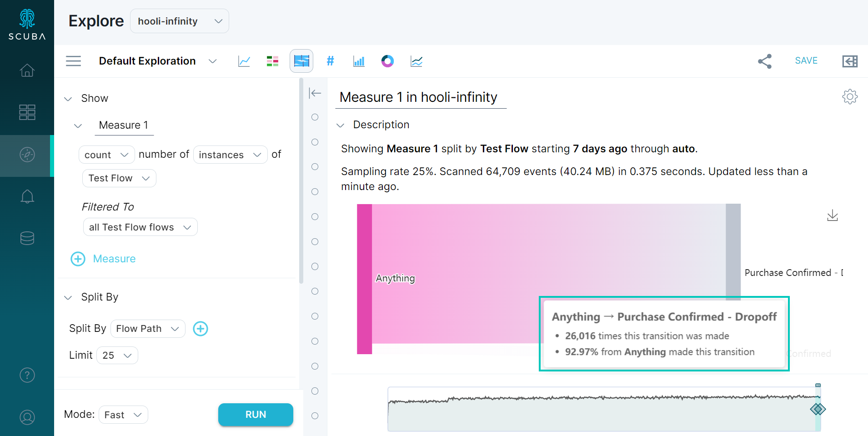
Task: Toggle the hamburger menu beside Default Exploration
Action: tap(73, 61)
